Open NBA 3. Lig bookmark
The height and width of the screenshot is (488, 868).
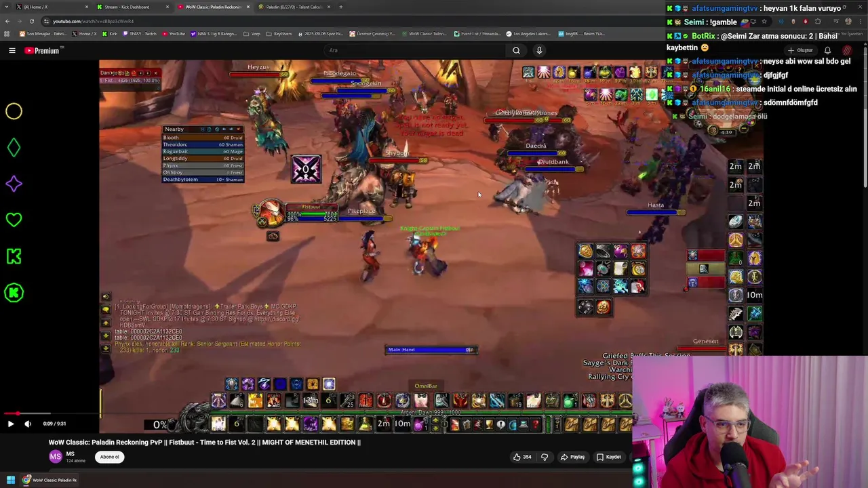(214, 33)
